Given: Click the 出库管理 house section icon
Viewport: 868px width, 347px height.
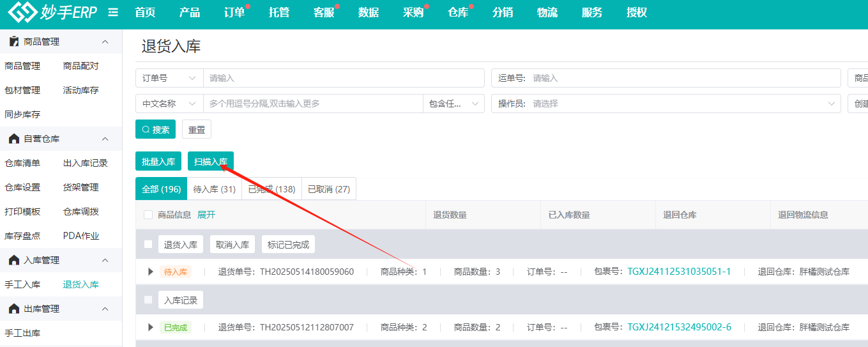Looking at the screenshot, I should coord(13,309).
